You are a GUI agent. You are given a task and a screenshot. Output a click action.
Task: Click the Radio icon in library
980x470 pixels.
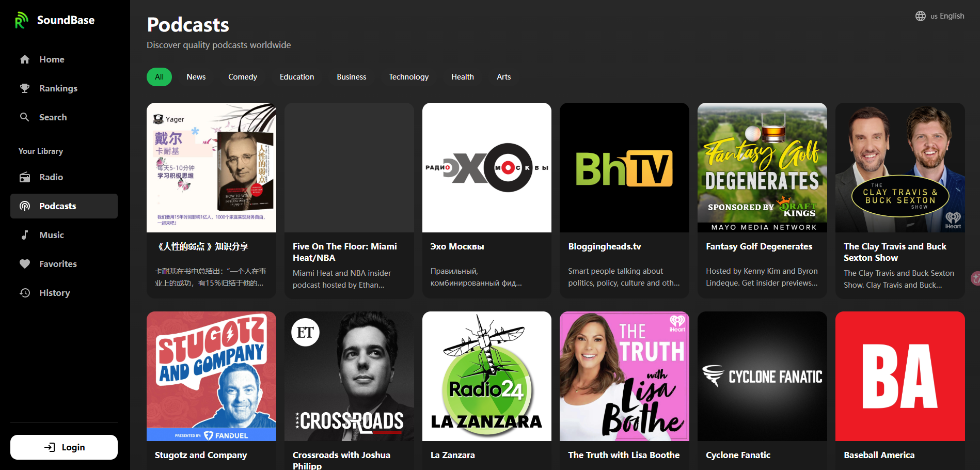(25, 177)
